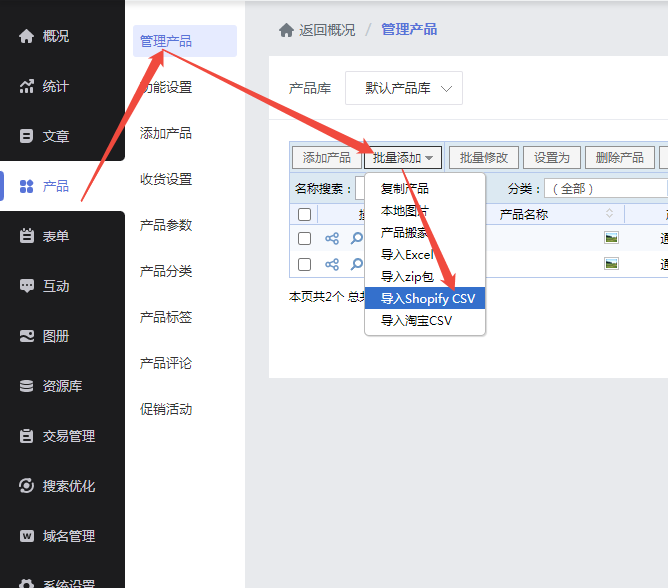Image resolution: width=668 pixels, height=588 pixels.
Task: Toggle the select-all checkbox in table header
Action: 305,215
